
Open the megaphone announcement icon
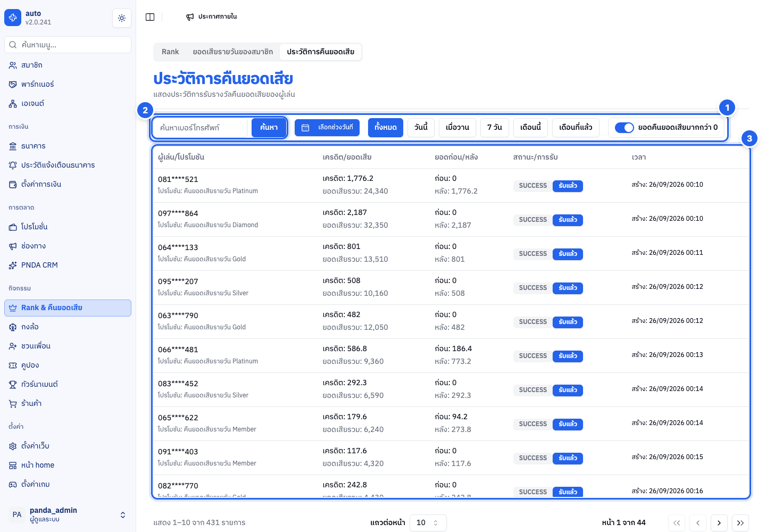(190, 17)
